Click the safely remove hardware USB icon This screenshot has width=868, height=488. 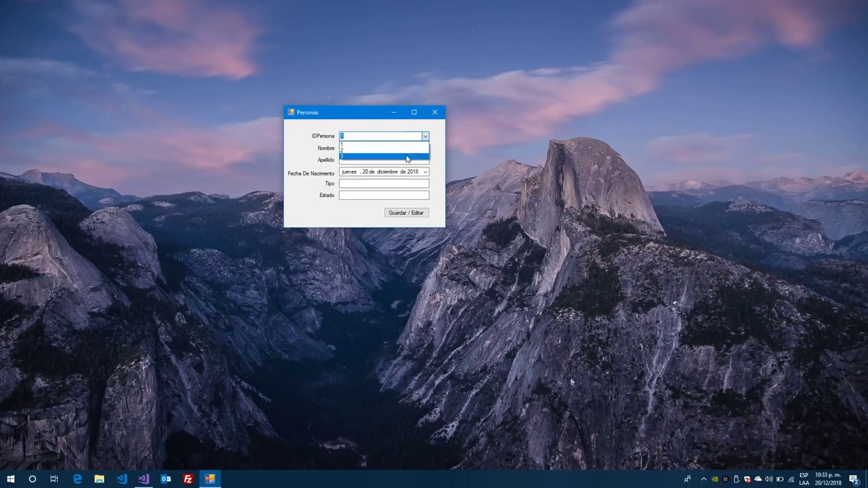(x=736, y=479)
